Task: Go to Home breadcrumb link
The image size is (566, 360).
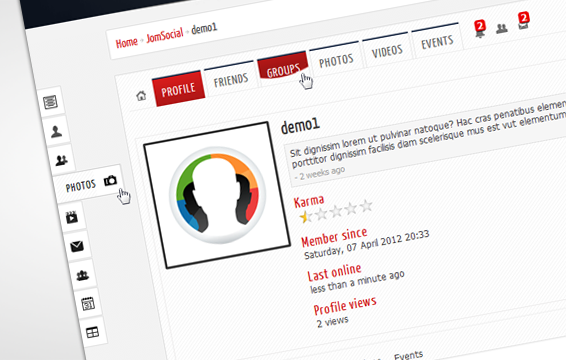Action: (126, 43)
